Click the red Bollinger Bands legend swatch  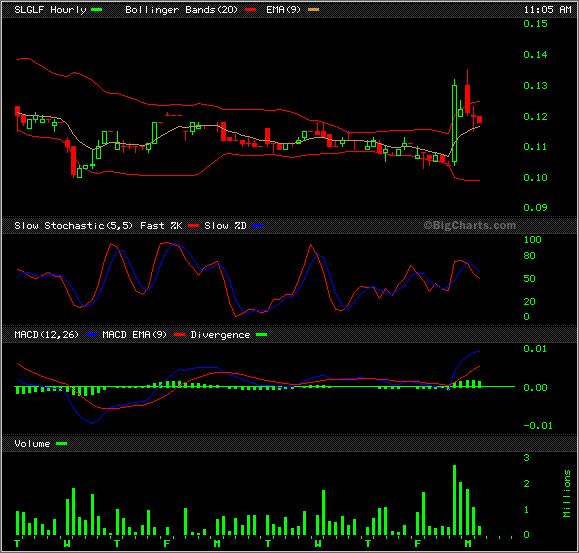click(x=251, y=10)
